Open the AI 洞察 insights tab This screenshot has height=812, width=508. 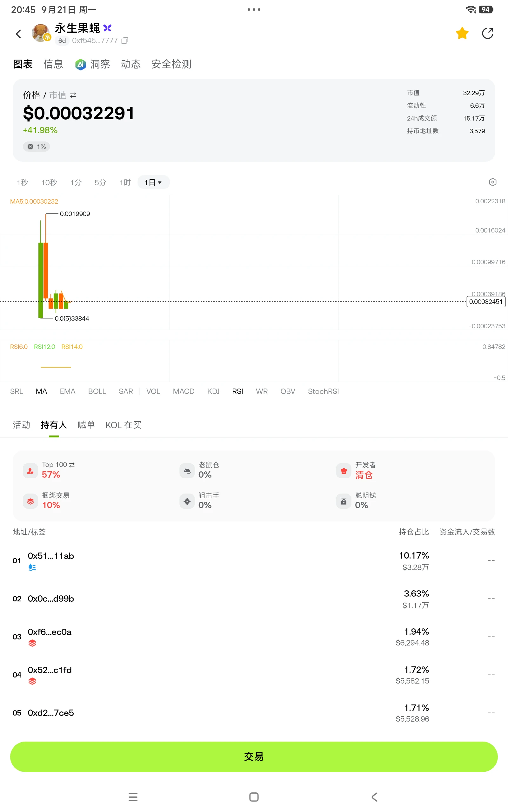pyautogui.click(x=93, y=64)
